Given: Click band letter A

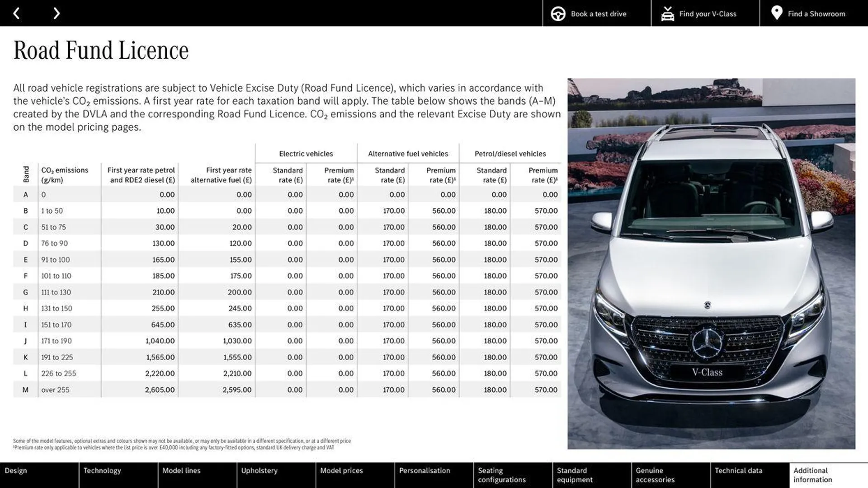Looking at the screenshot, I should tap(25, 194).
